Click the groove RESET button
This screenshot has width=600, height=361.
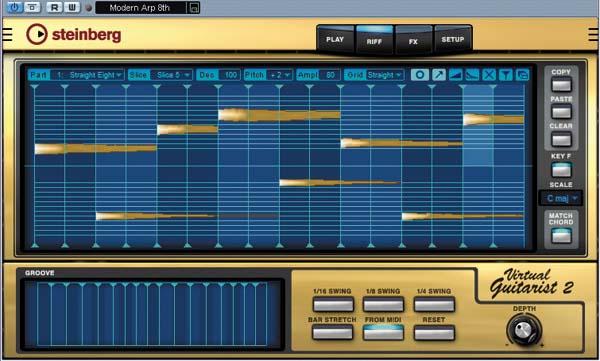[x=434, y=332]
